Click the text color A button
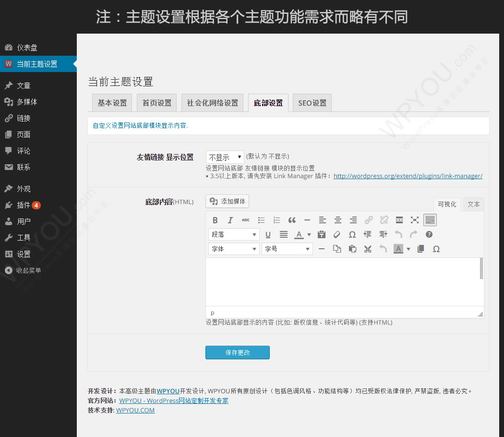Viewport: 504px width, 437px height. click(x=299, y=234)
